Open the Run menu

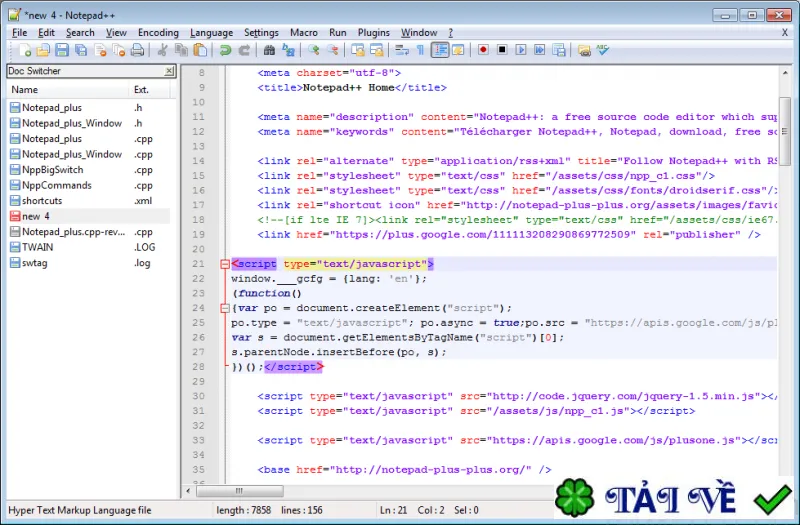pyautogui.click(x=337, y=33)
